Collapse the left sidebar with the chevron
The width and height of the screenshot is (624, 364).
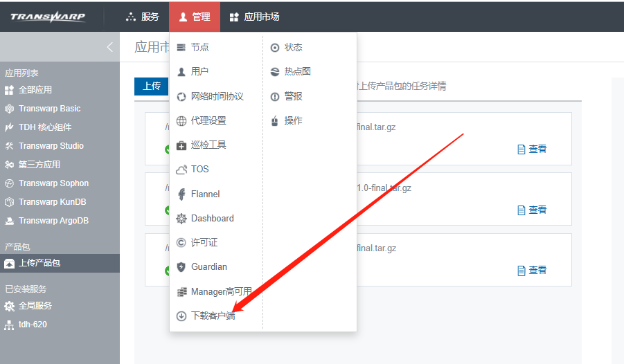(x=109, y=48)
